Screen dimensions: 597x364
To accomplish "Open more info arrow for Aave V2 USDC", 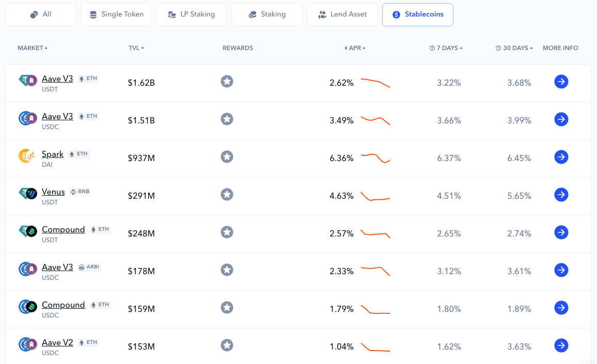I will pos(561,345).
